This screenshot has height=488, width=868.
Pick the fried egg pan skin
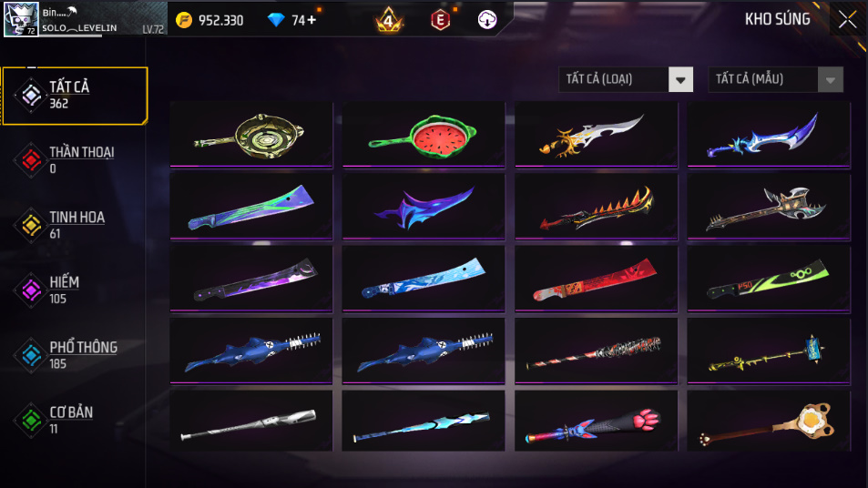769,422
